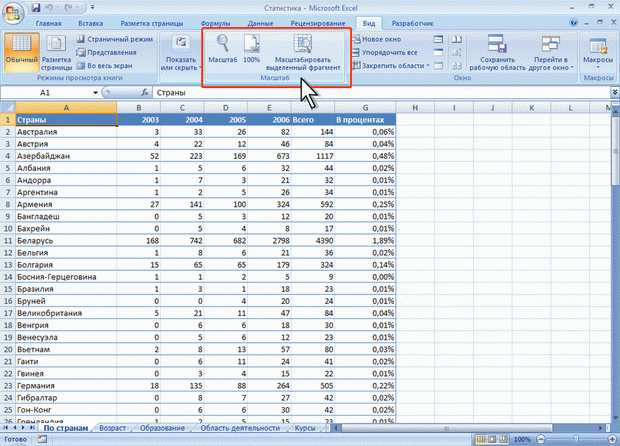Enable Страничный режим view

[x=115, y=39]
